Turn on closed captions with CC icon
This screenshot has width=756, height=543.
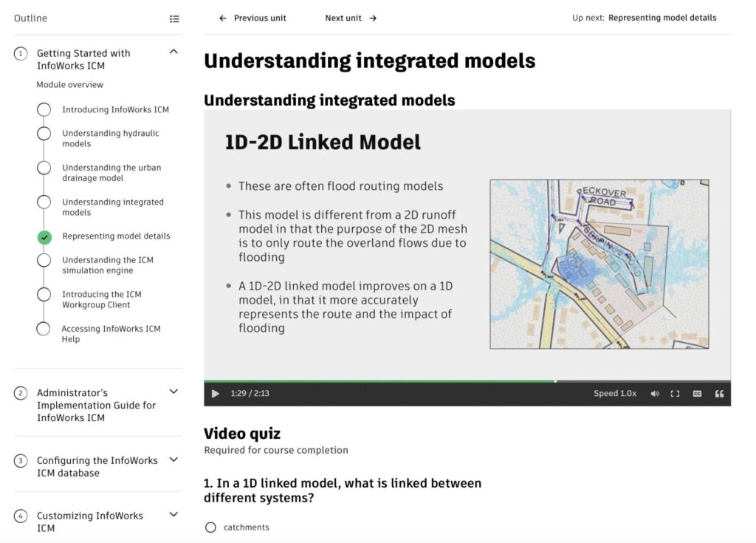697,394
